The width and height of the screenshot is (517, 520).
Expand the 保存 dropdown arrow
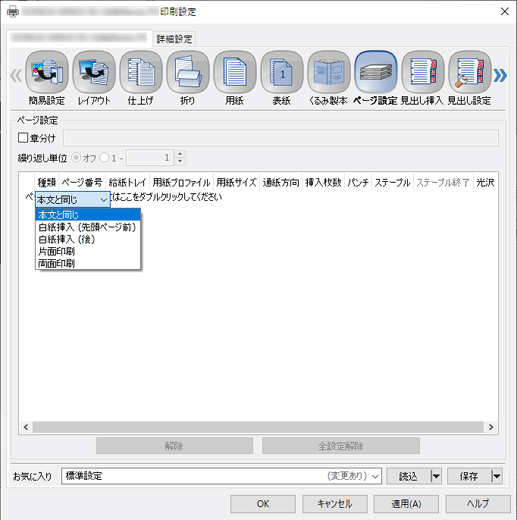tap(497, 476)
